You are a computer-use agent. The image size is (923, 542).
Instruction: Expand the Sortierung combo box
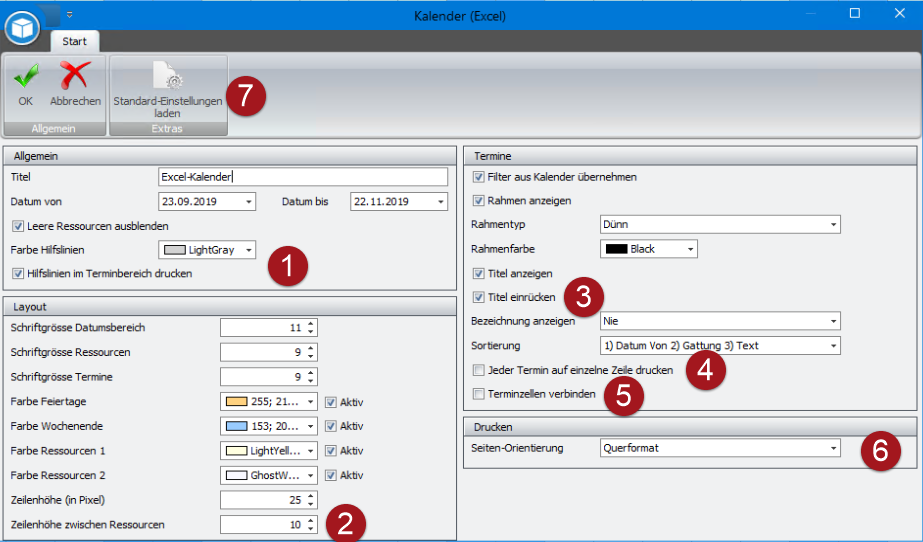pyautogui.click(x=833, y=346)
